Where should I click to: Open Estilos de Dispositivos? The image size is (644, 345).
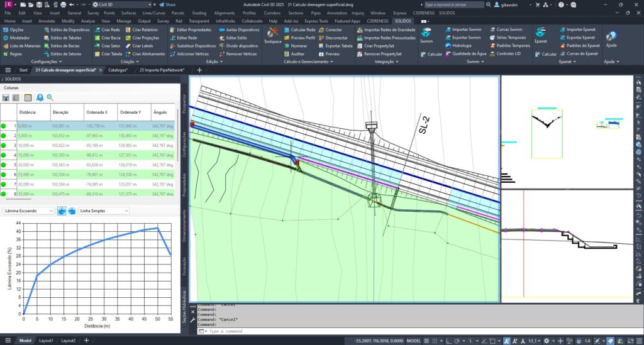(x=67, y=30)
